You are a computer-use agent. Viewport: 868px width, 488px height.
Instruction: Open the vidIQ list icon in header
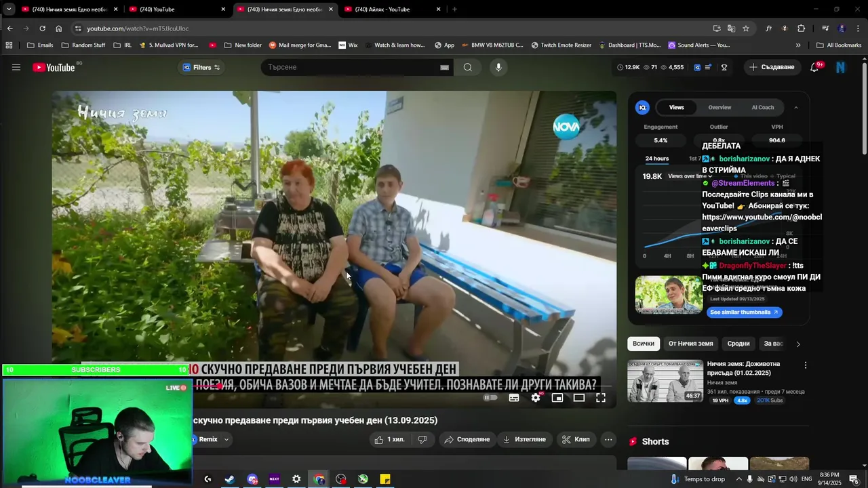pyautogui.click(x=709, y=67)
